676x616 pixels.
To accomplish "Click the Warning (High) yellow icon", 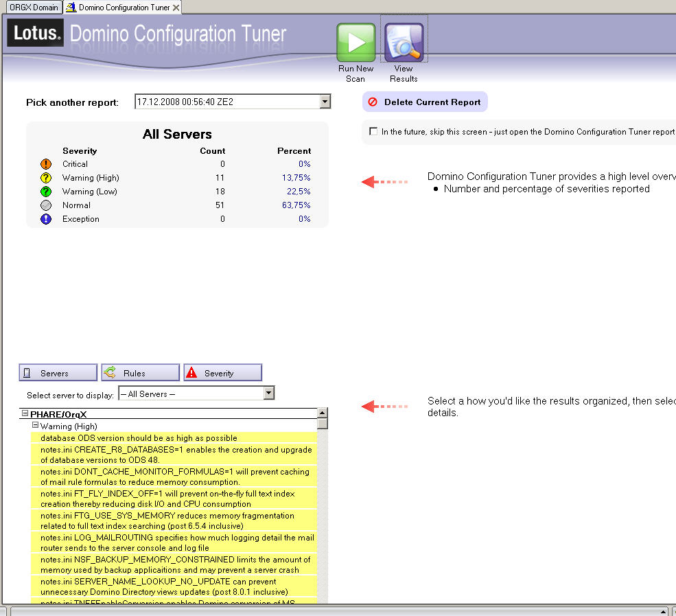I will [x=46, y=178].
